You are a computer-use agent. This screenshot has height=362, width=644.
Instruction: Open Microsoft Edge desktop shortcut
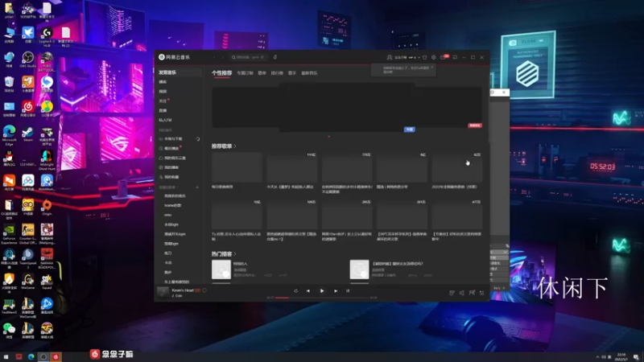pyautogui.click(x=9, y=135)
